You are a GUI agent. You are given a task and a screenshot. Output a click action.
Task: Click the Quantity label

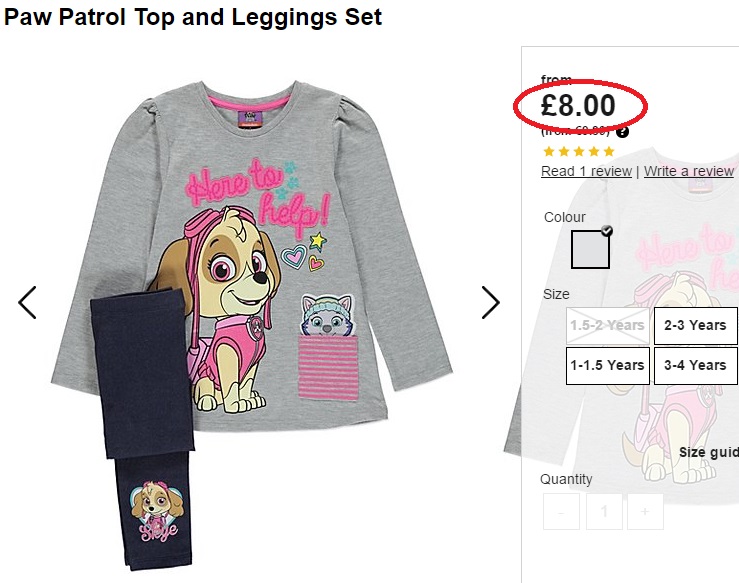click(566, 479)
